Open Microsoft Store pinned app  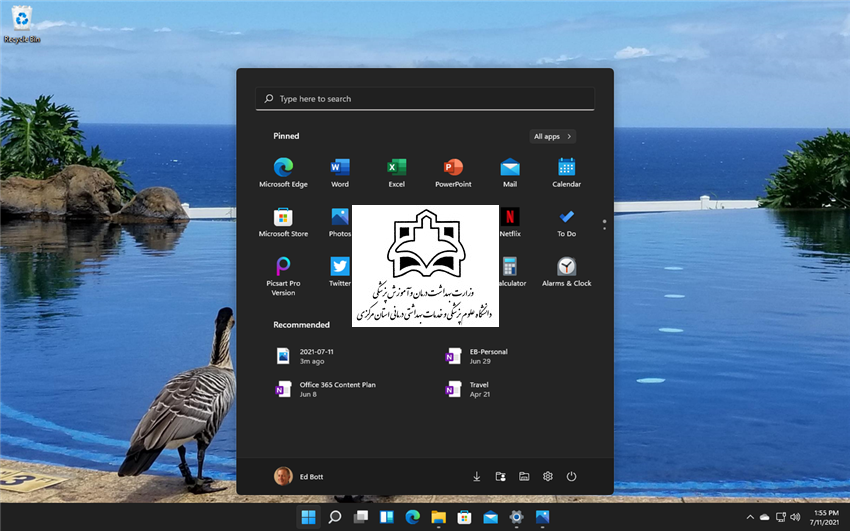tap(283, 222)
